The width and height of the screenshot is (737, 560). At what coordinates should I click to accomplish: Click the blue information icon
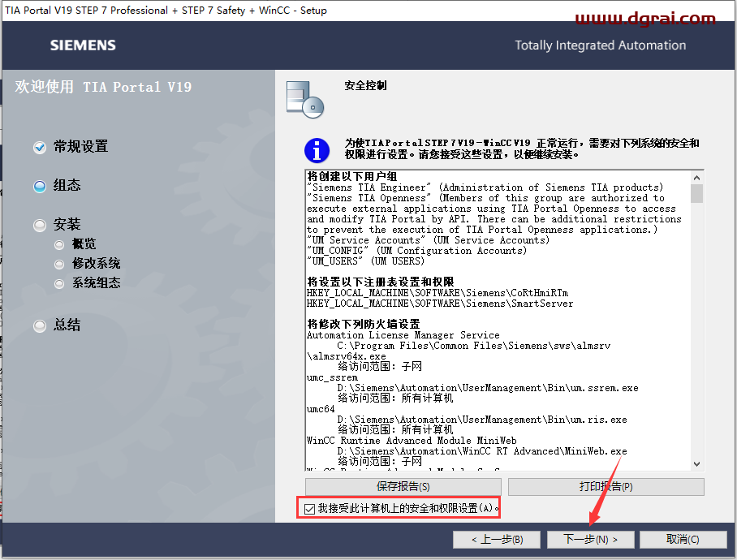coord(317,150)
